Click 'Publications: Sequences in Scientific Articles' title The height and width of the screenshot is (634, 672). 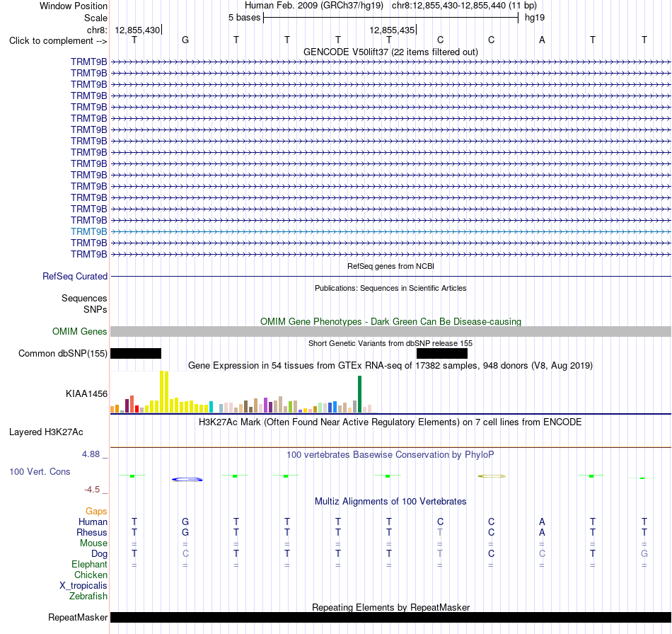(x=390, y=288)
